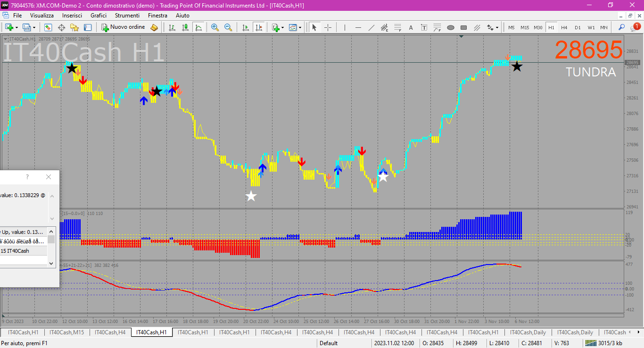Click the 28695 price label on the scale
644x348 pixels.
[x=632, y=62]
